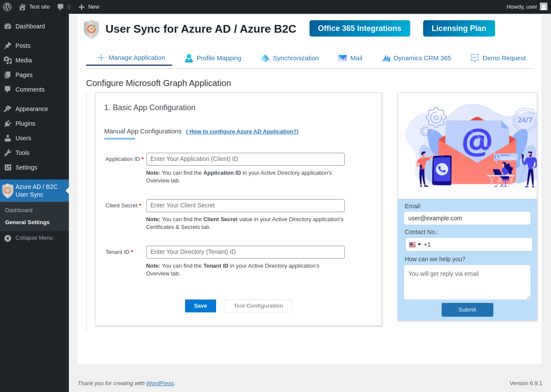Viewport: 551px width, 392px height.
Task: Open the comments bubble icon in admin bar
Action: [61, 7]
